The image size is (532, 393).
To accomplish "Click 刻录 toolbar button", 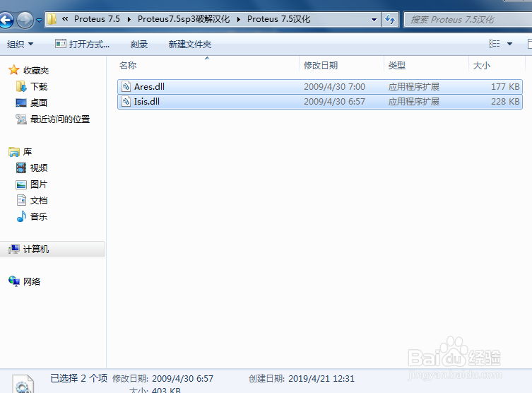I will tap(139, 44).
